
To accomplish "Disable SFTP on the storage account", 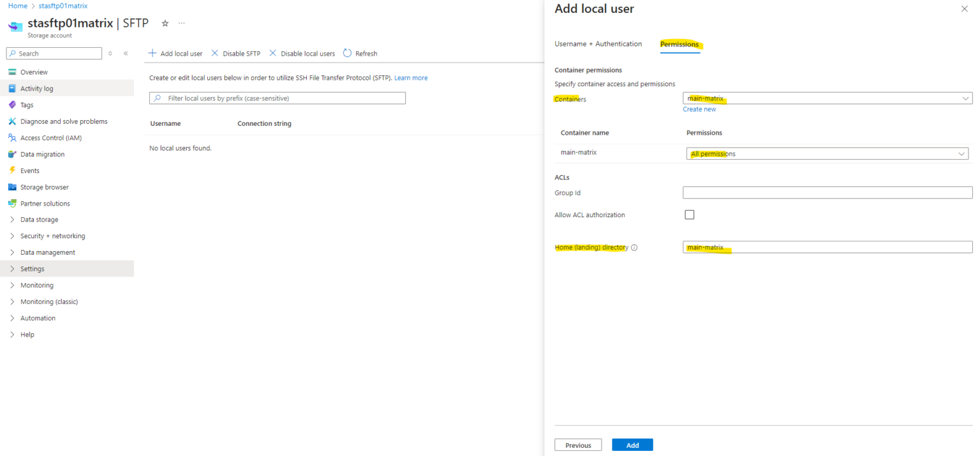I will [x=235, y=53].
